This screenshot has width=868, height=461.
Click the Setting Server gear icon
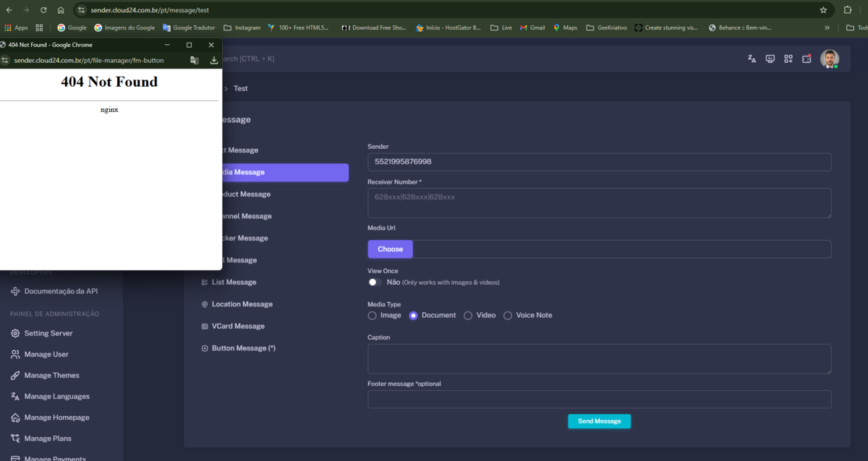15,333
